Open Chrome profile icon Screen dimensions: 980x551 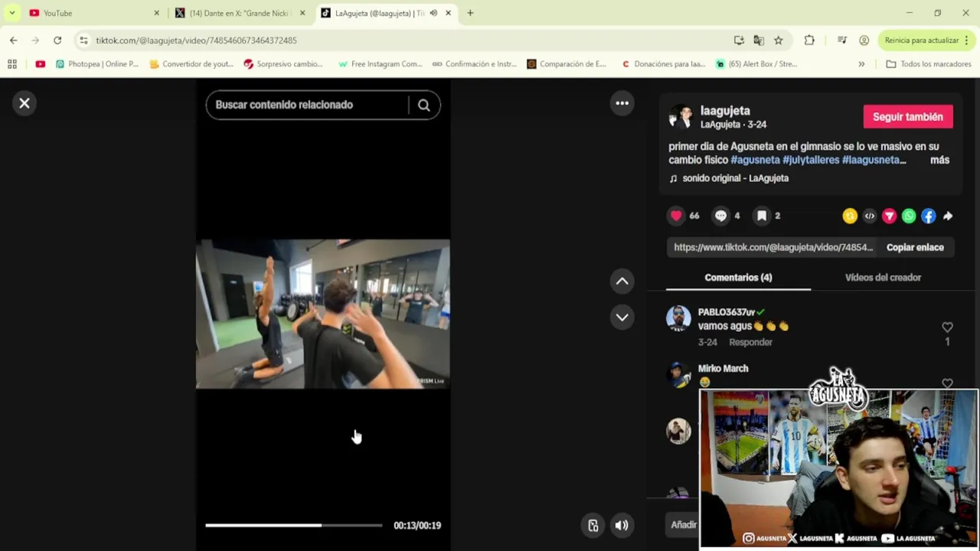[864, 41]
